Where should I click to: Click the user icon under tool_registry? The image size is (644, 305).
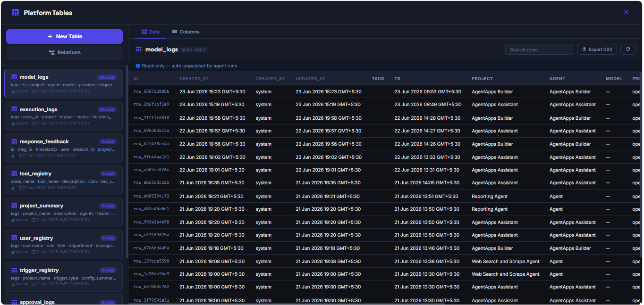pos(13,188)
